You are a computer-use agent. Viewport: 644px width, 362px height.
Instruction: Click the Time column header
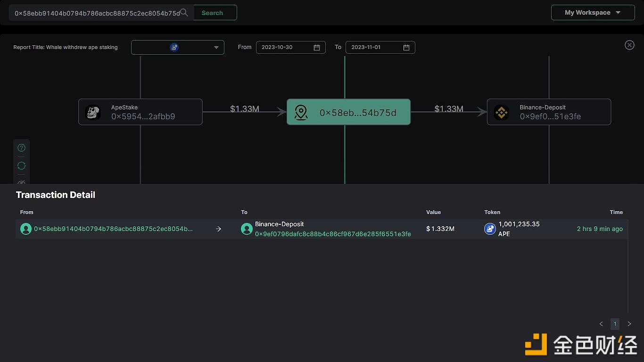616,212
